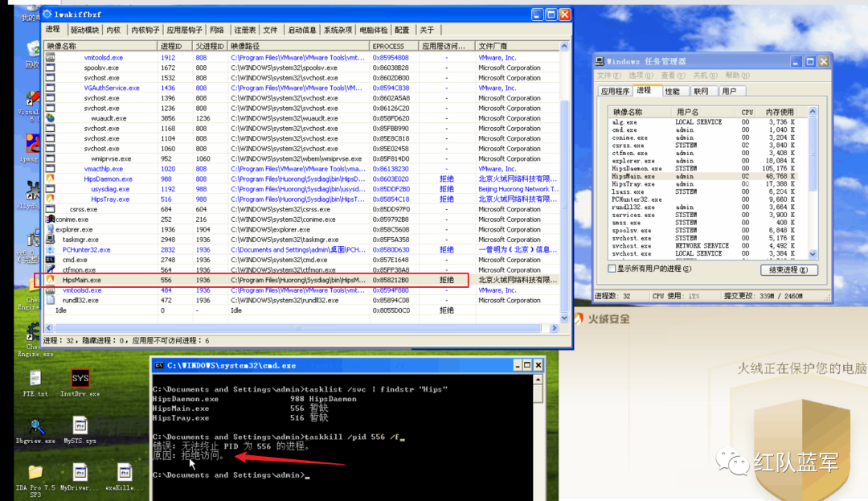Click PCHunter horizontal scroll right arrow
Image resolution: width=868 pixels, height=501 pixels.
tap(554, 328)
